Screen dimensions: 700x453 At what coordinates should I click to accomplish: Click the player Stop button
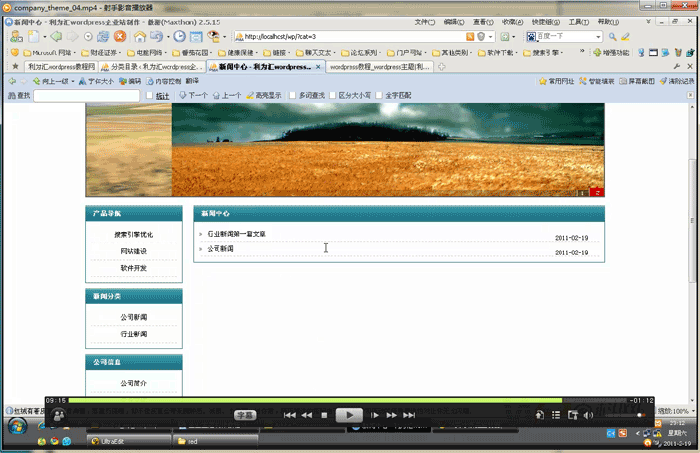coord(325,416)
